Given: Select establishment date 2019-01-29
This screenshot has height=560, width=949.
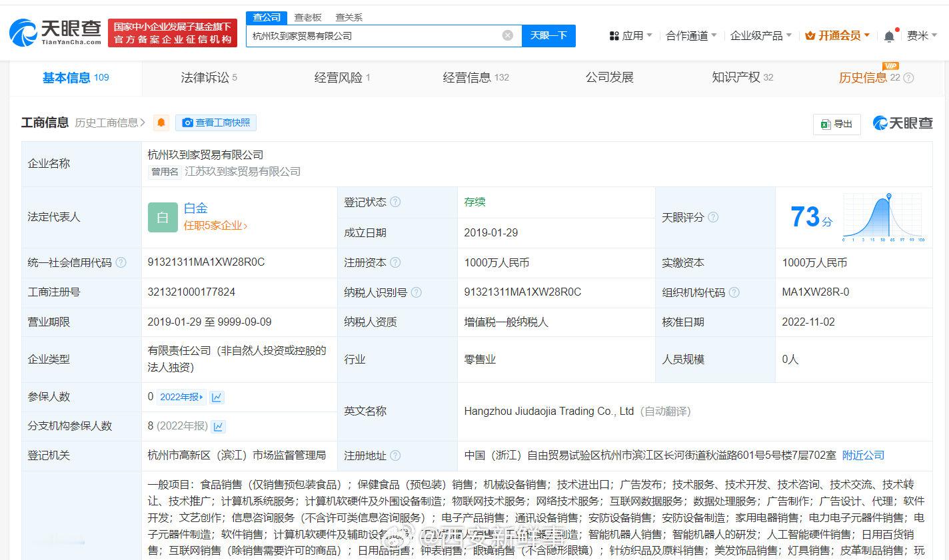Looking at the screenshot, I should pos(491,233).
